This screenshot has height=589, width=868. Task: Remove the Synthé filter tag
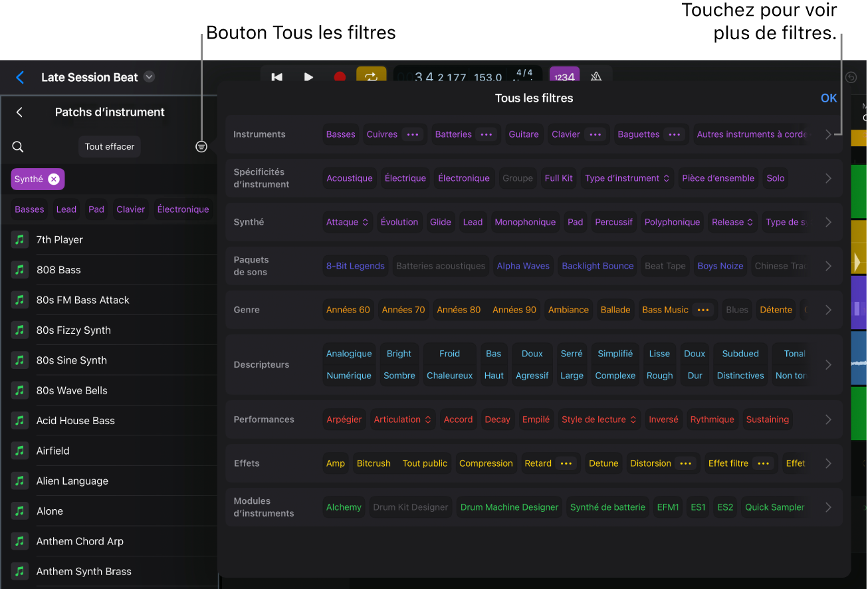(x=54, y=179)
